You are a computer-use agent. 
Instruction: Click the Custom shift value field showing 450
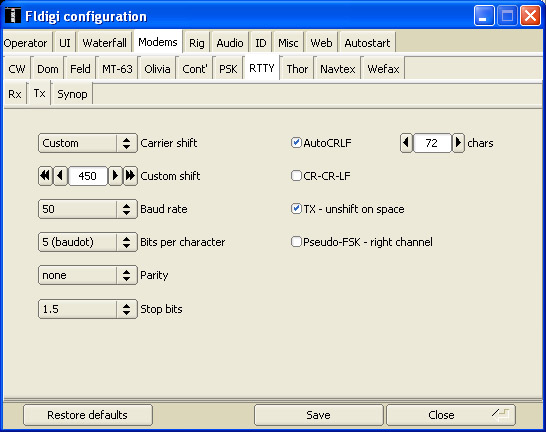pyautogui.click(x=88, y=176)
